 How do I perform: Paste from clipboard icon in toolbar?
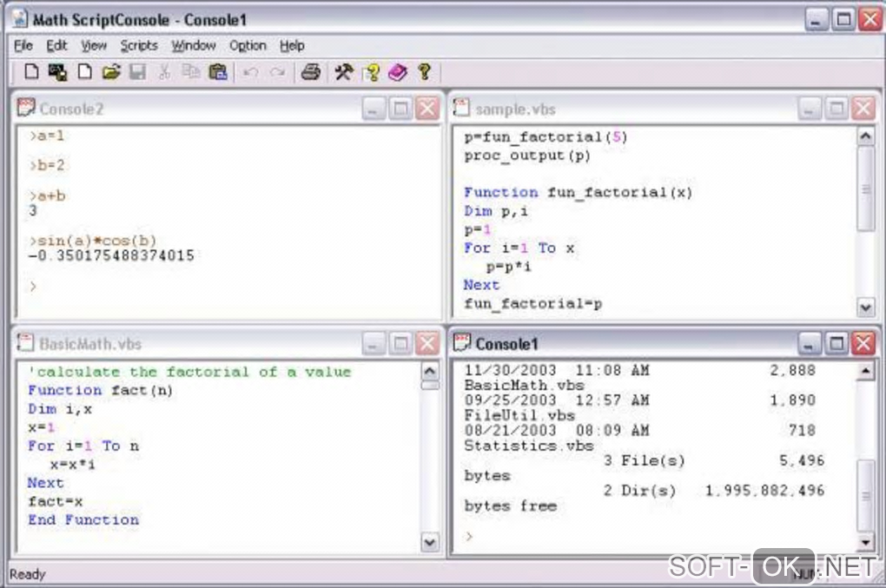tap(217, 72)
